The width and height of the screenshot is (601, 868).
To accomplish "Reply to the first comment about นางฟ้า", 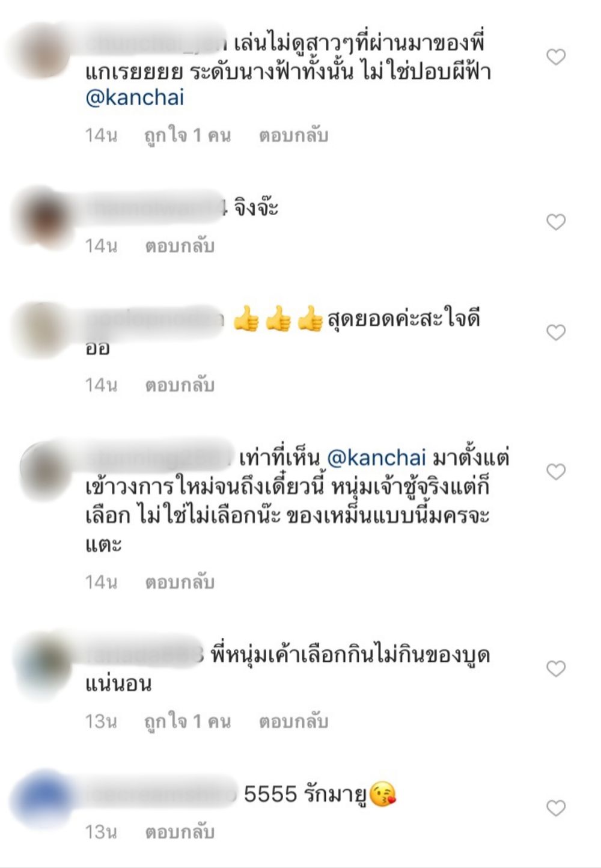I will (x=293, y=135).
